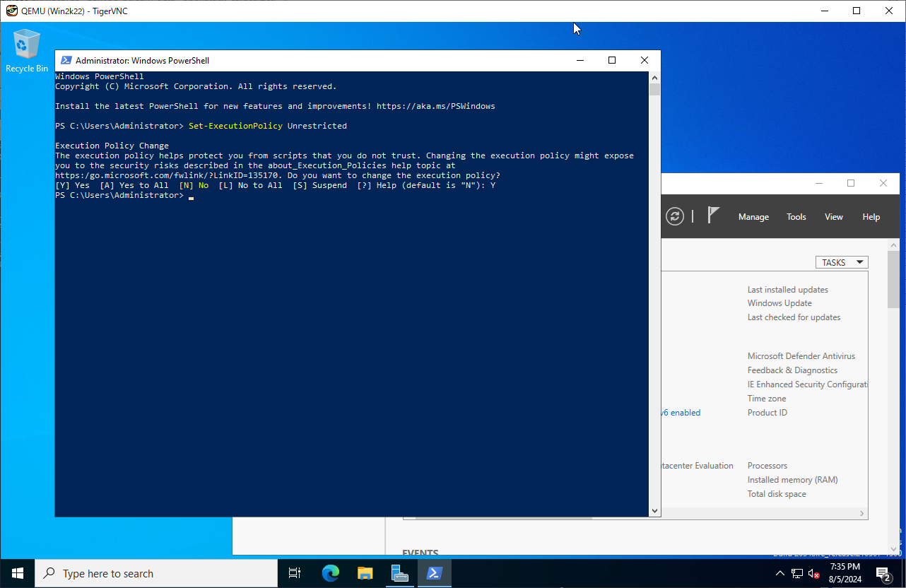Click the 'Microsoft Defender Antivirus' label

pyautogui.click(x=801, y=356)
